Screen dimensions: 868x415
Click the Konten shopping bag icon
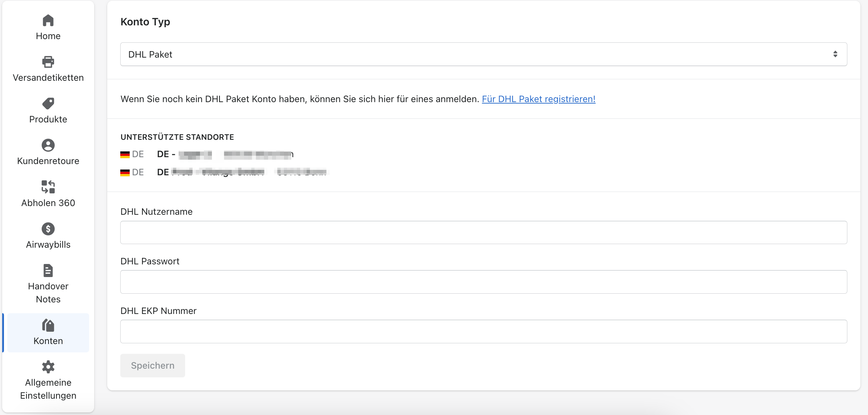pos(48,325)
